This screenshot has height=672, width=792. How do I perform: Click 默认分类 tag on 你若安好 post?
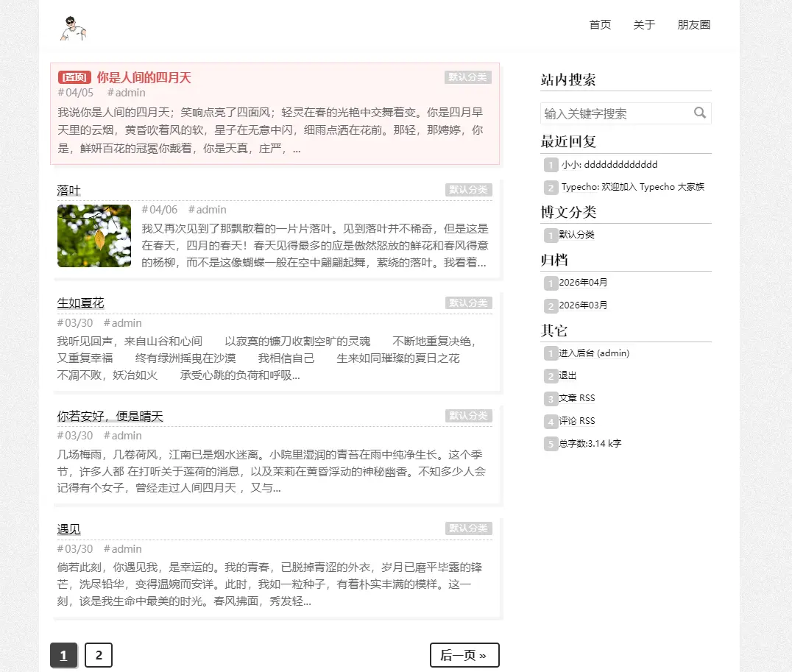pos(468,415)
